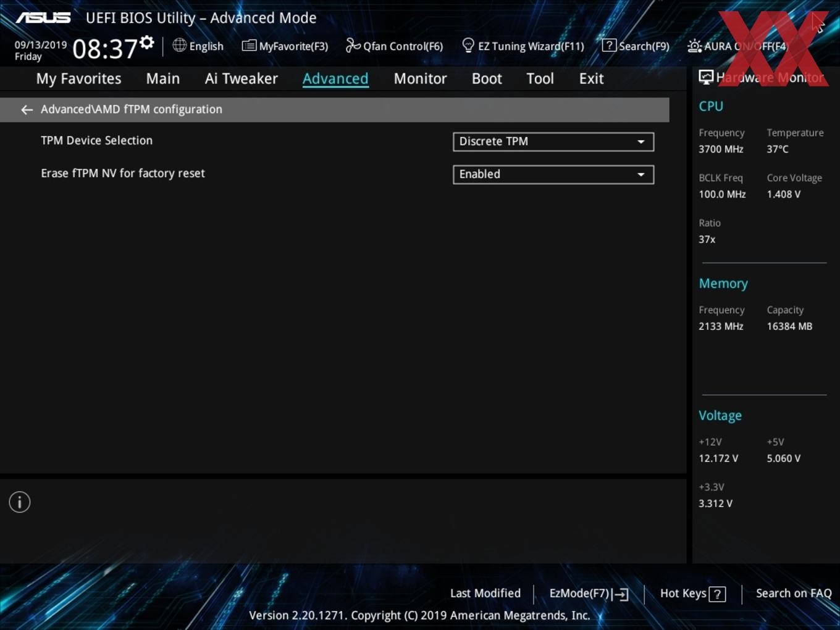Open Search(F9)

coord(636,46)
